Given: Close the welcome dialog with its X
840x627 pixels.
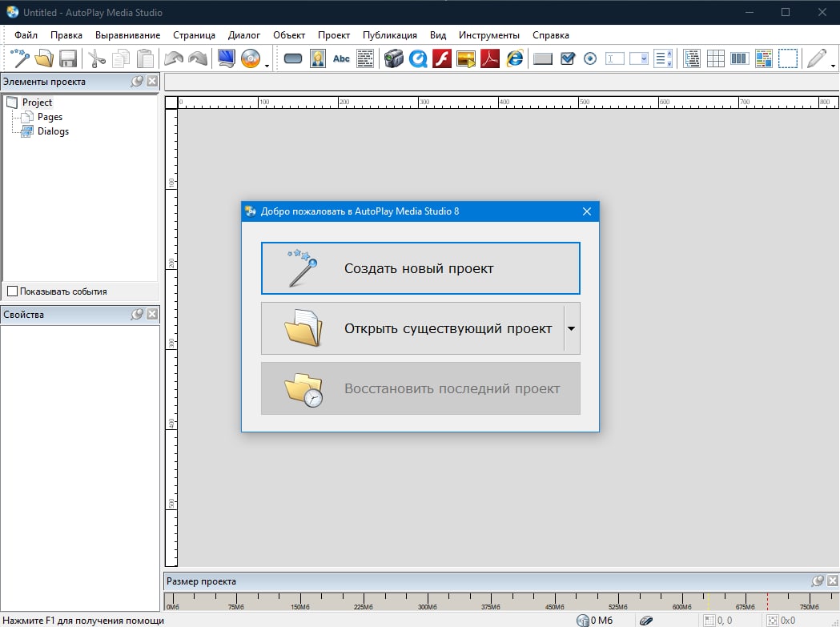Looking at the screenshot, I should tap(587, 211).
